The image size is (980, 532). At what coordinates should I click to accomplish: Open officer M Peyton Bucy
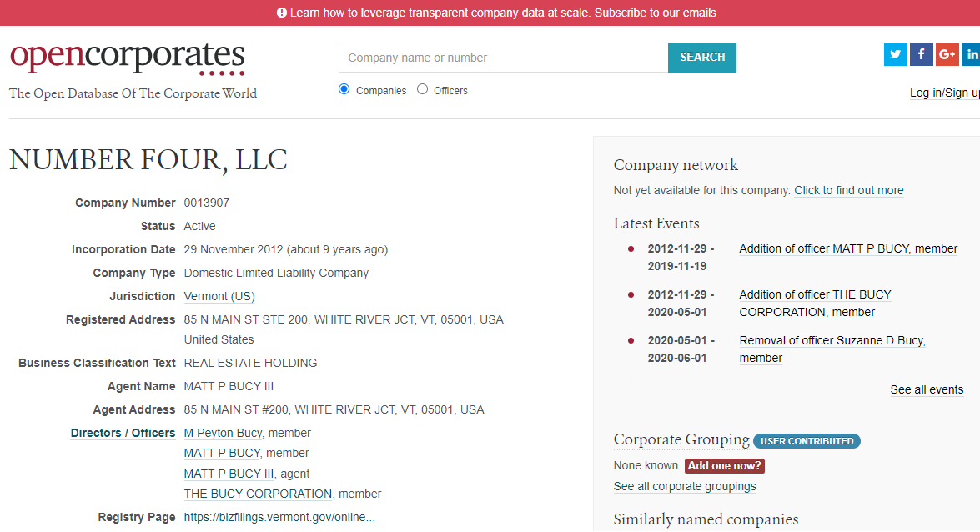224,433
